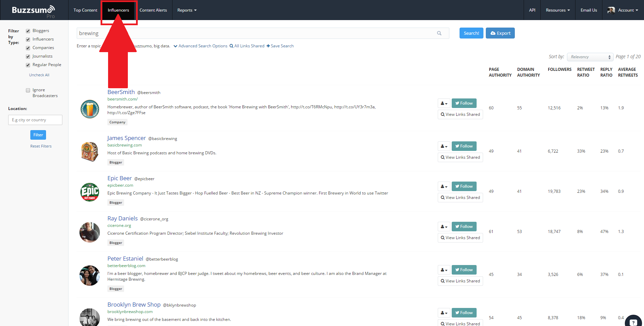Open the Ray Daniels name link
Image resolution: width=644 pixels, height=326 pixels.
(x=122, y=218)
